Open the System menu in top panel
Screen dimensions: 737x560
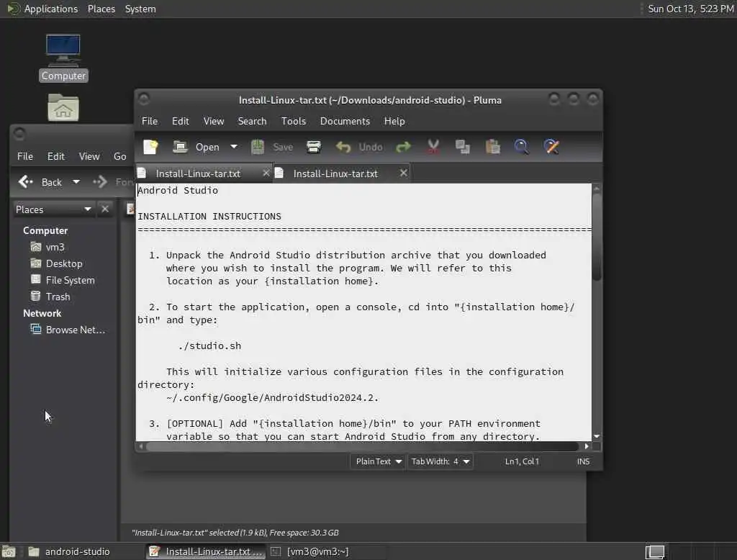click(140, 9)
